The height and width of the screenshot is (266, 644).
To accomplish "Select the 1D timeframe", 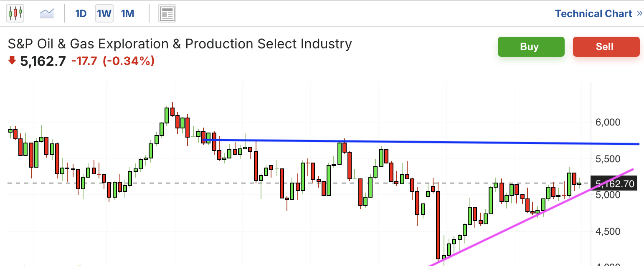I will pyautogui.click(x=81, y=14).
